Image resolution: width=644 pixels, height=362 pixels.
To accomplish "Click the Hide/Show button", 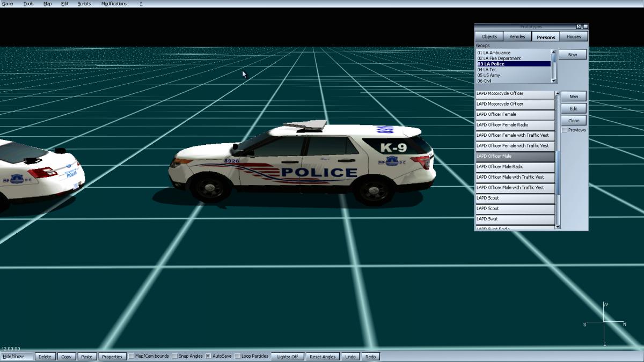I will coord(17,357).
